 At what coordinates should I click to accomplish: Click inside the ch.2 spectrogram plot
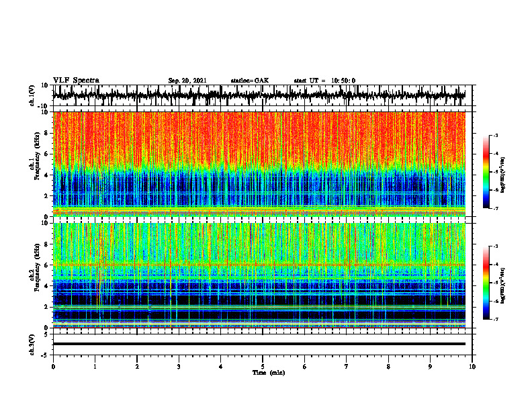(259, 275)
